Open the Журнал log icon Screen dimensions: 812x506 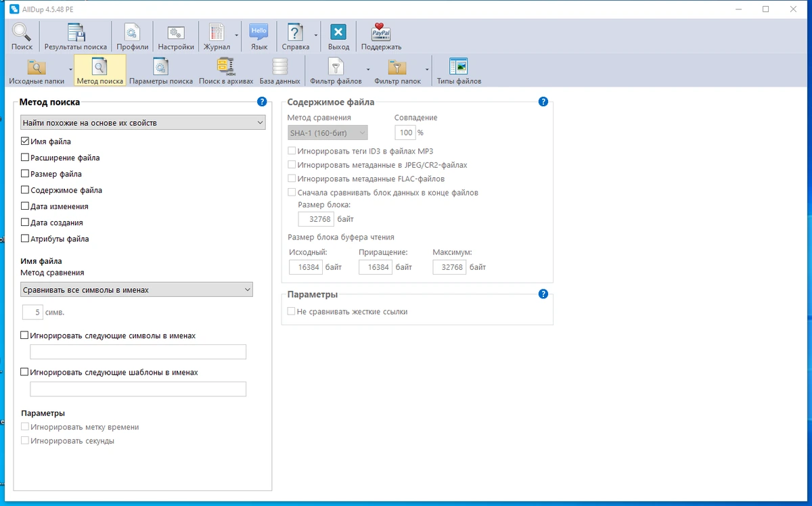(217, 32)
